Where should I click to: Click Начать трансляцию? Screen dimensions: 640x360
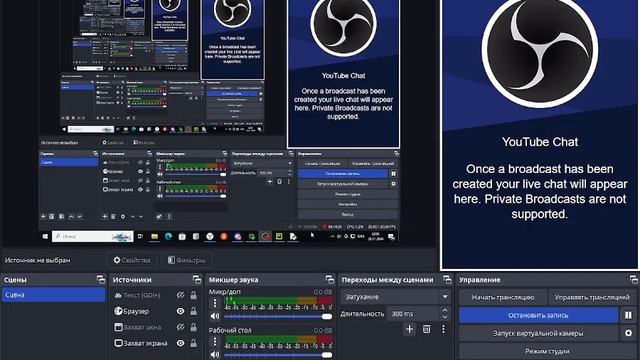click(503, 297)
